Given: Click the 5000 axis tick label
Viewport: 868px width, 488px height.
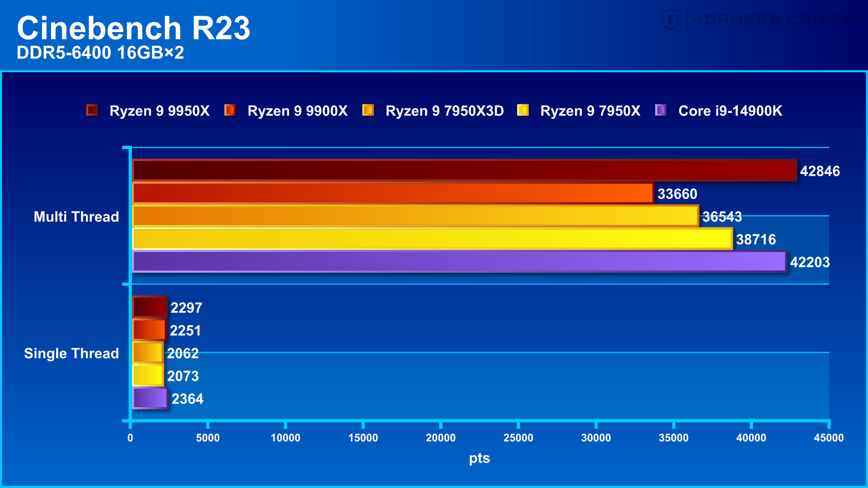Looking at the screenshot, I should (208, 438).
